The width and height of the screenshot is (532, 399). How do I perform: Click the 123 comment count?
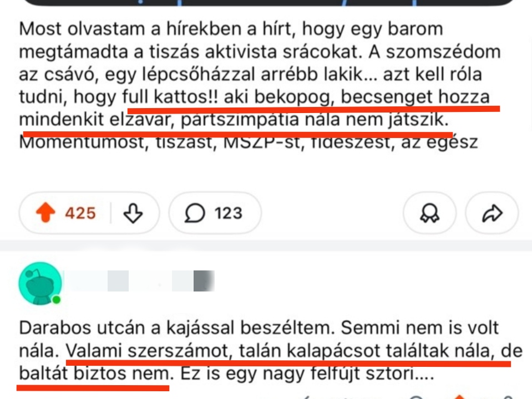pyautogui.click(x=229, y=213)
